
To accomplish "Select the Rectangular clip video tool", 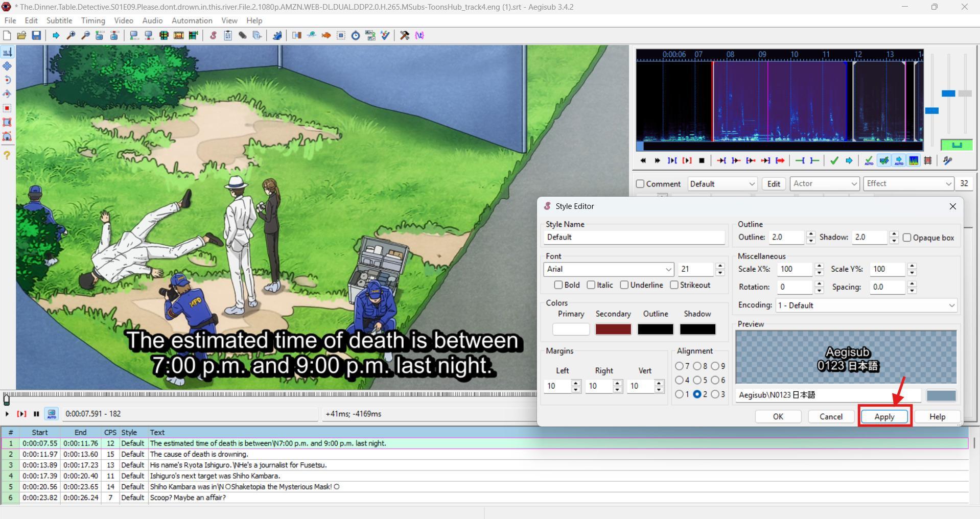I will 7,122.
